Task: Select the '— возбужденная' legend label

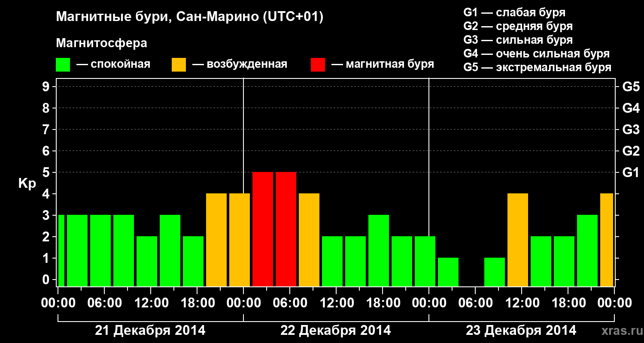Action: 240,65
